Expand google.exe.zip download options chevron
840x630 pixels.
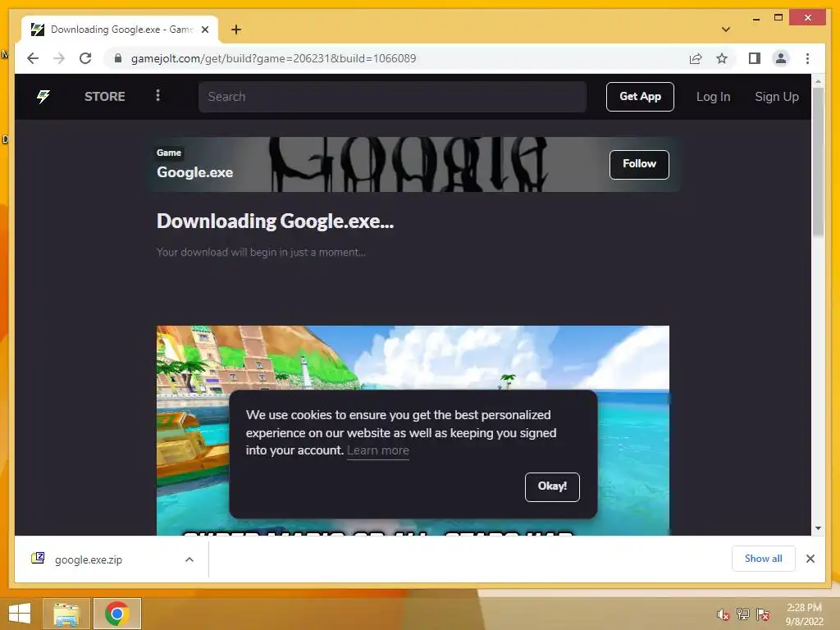pyautogui.click(x=189, y=559)
